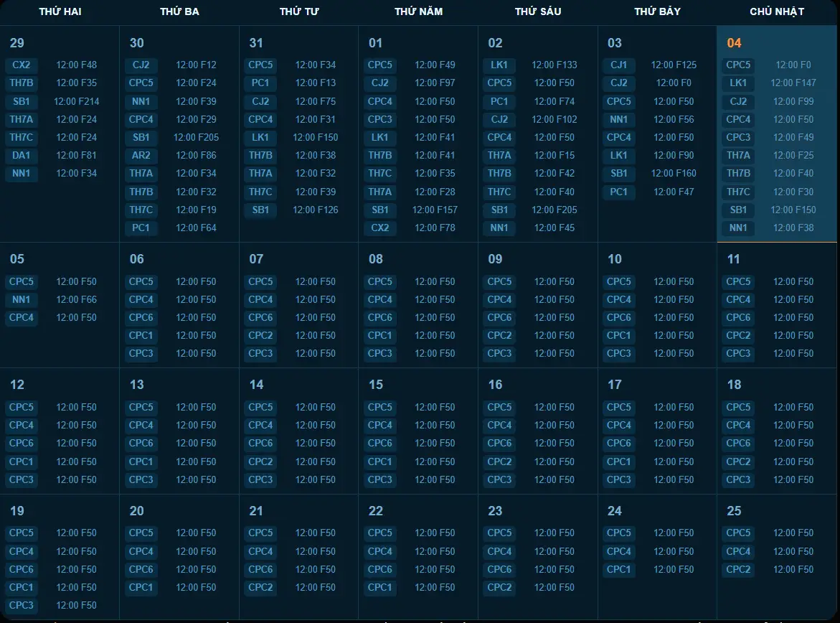Click the CPC1 badge on day 24
The height and width of the screenshot is (623, 840).
pyautogui.click(x=618, y=569)
